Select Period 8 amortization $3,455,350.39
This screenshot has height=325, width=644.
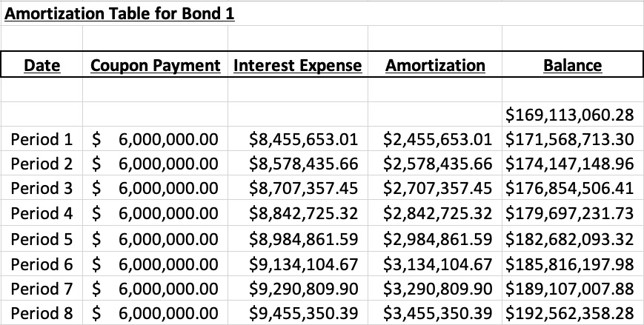pyautogui.click(x=439, y=312)
